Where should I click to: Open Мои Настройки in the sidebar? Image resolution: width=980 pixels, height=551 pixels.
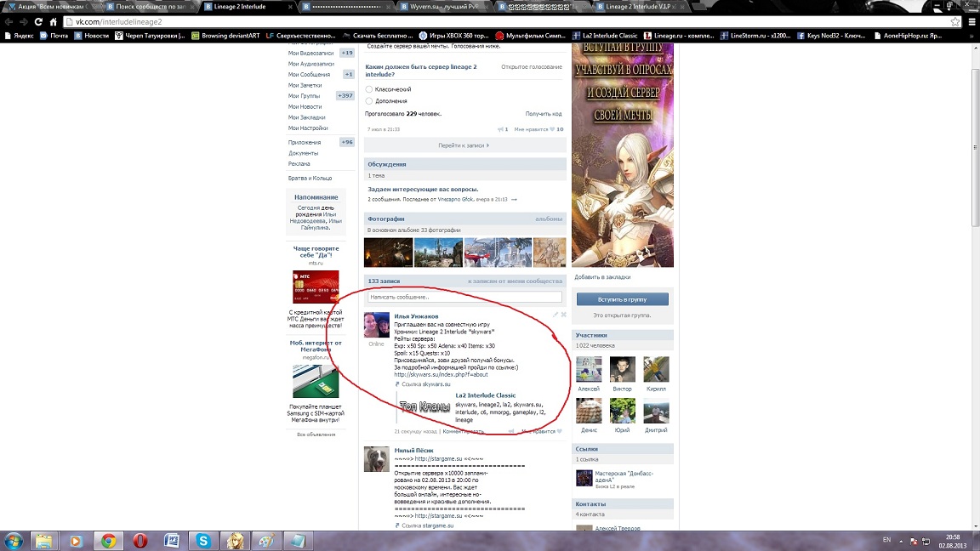(307, 128)
